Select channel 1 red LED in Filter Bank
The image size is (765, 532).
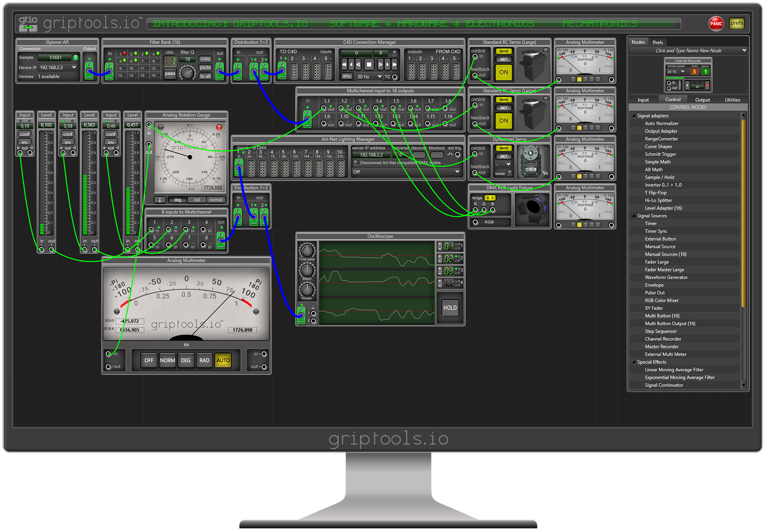124,53
